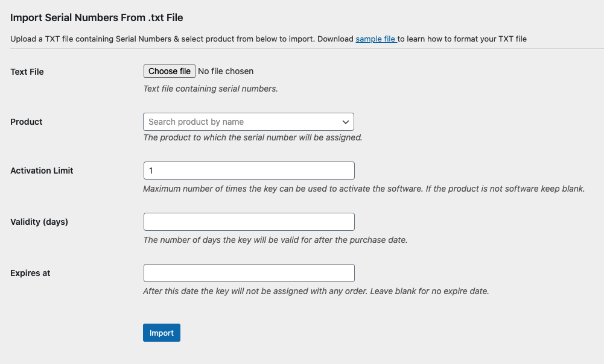
Task: Click the 'Upload a TXT file' instruction text
Action: click(269, 39)
